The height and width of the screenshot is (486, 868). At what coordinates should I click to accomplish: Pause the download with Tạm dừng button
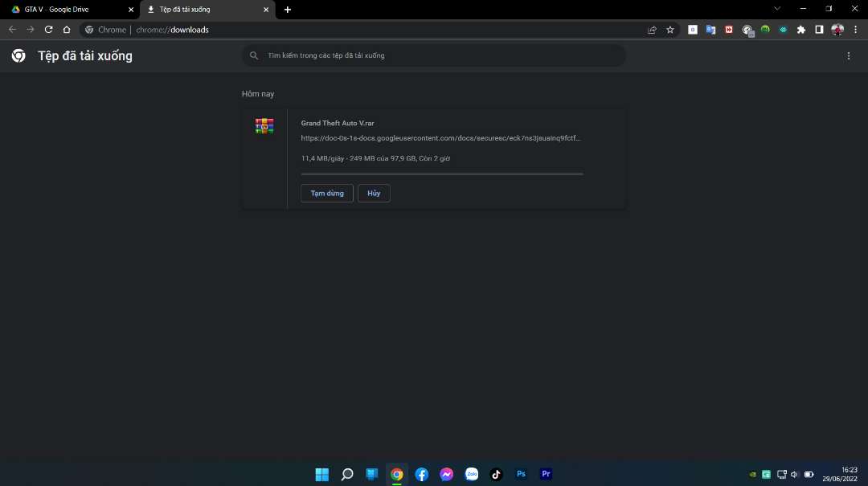[326, 193]
